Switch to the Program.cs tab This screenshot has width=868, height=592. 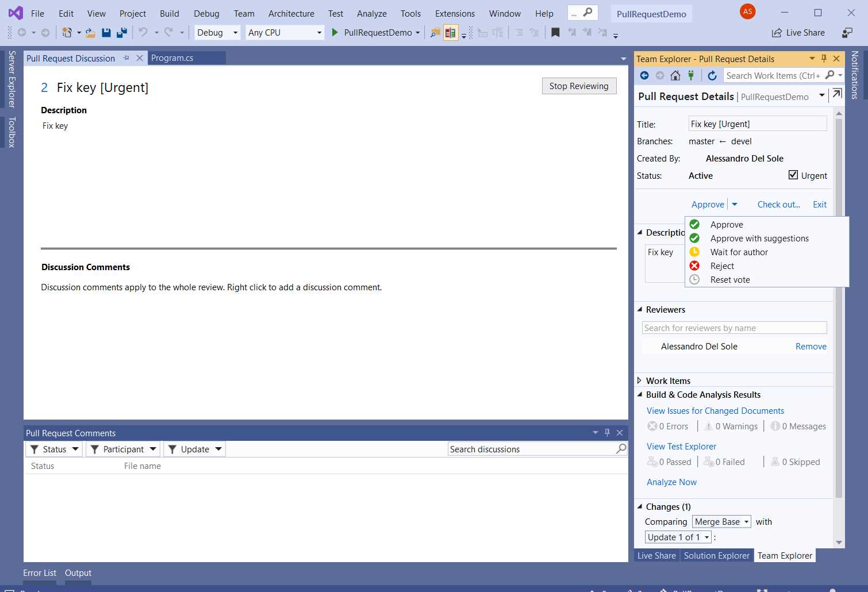point(173,57)
